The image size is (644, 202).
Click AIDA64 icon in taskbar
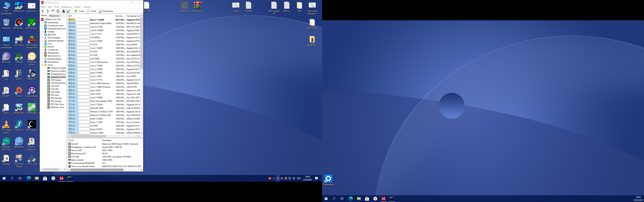click(62, 178)
